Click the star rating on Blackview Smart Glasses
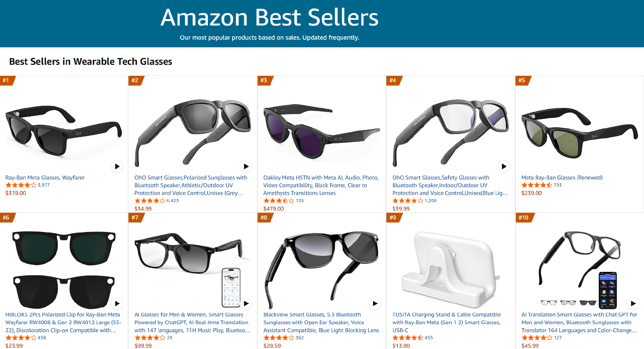The width and height of the screenshot is (644, 349). click(278, 338)
